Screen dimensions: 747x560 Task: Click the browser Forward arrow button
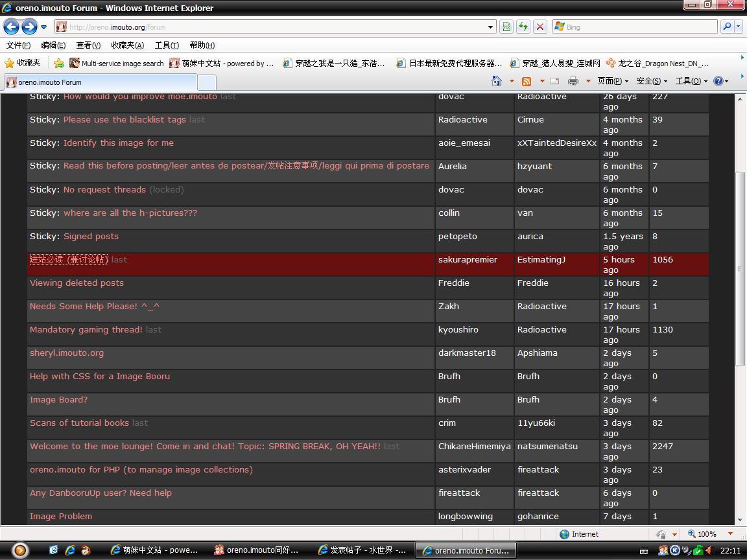click(x=30, y=27)
